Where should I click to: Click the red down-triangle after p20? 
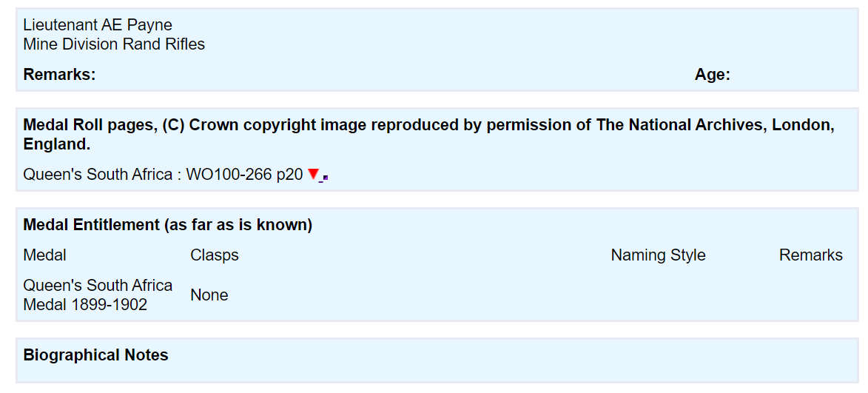click(x=313, y=175)
